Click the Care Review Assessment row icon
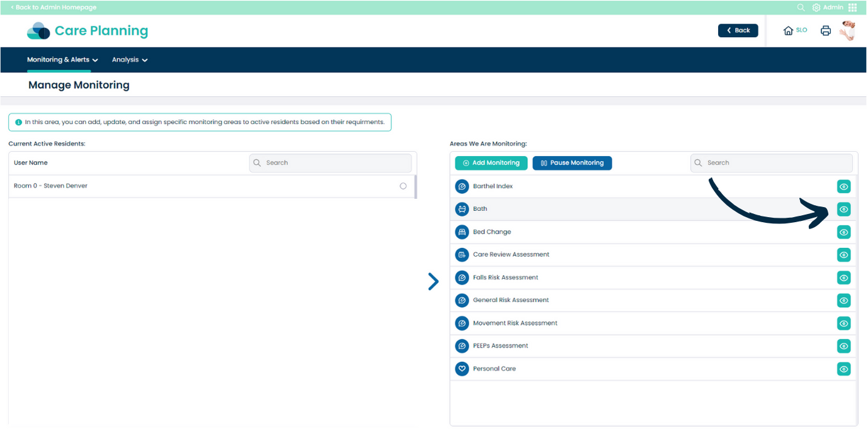 (x=462, y=255)
